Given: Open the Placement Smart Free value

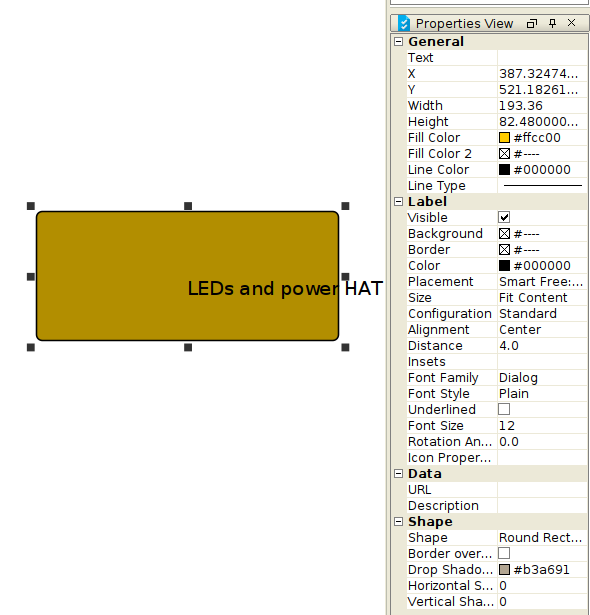Looking at the screenshot, I should coord(542,282).
